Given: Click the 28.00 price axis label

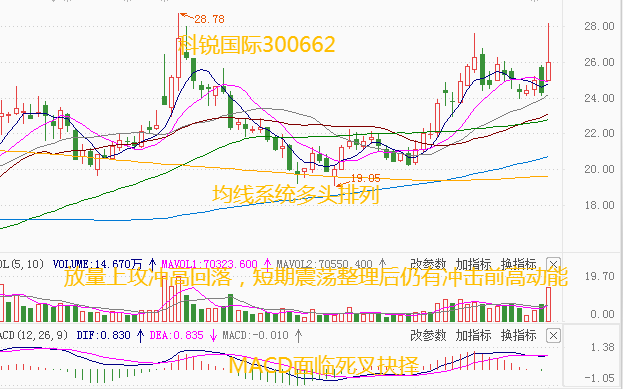Looking at the screenshot, I should 599,26.
